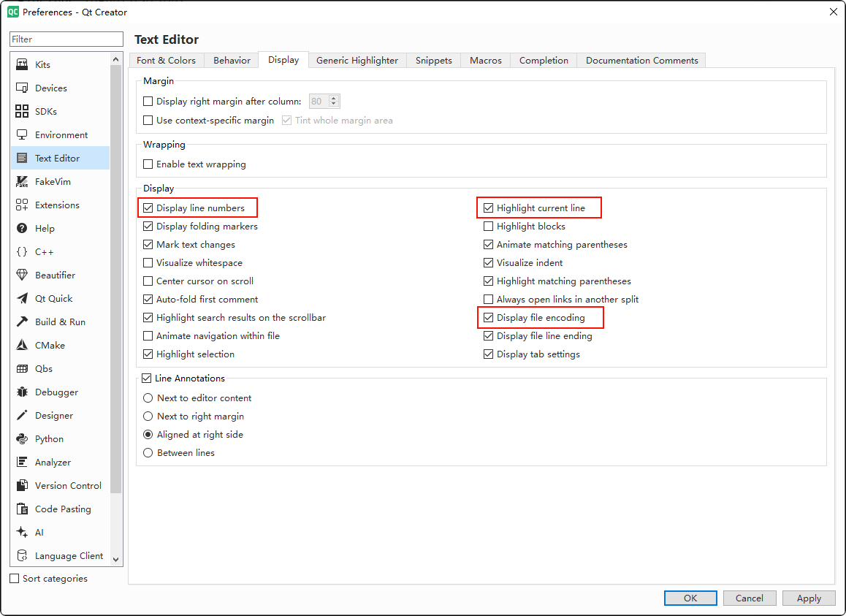Screen dimensions: 846x616
Task: Click the Filter input field
Action: click(x=66, y=39)
